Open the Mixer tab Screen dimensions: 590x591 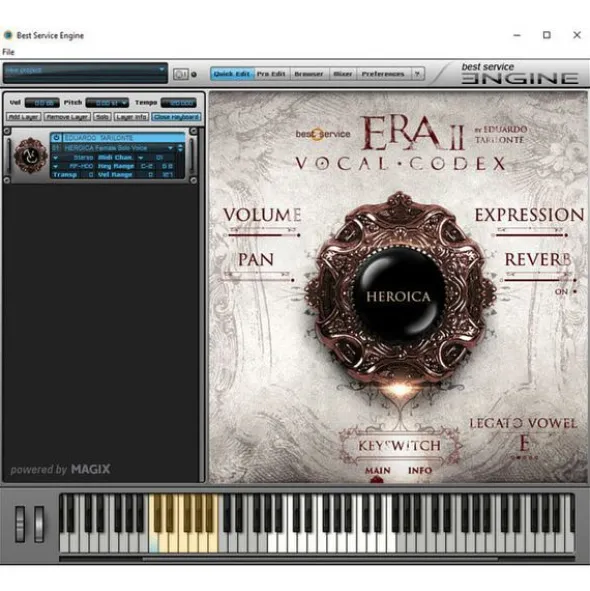(343, 74)
